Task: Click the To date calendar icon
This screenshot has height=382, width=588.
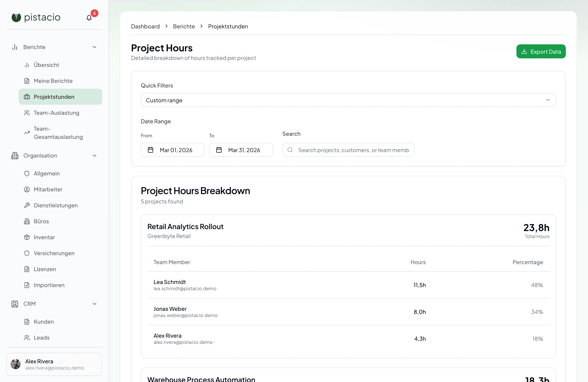Action: pos(219,150)
